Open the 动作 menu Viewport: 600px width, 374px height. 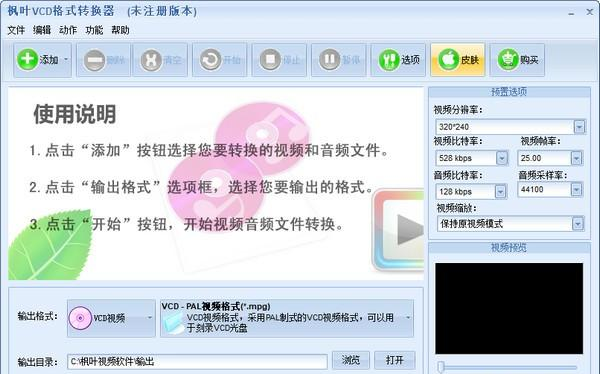(x=68, y=30)
